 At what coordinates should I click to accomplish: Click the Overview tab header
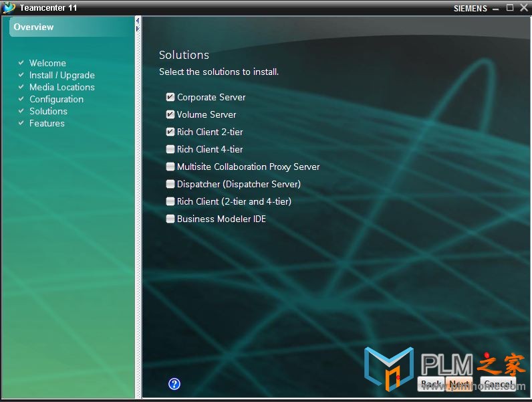pos(72,27)
